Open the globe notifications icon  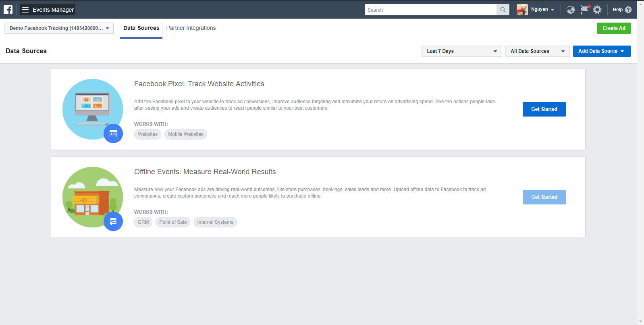(570, 10)
